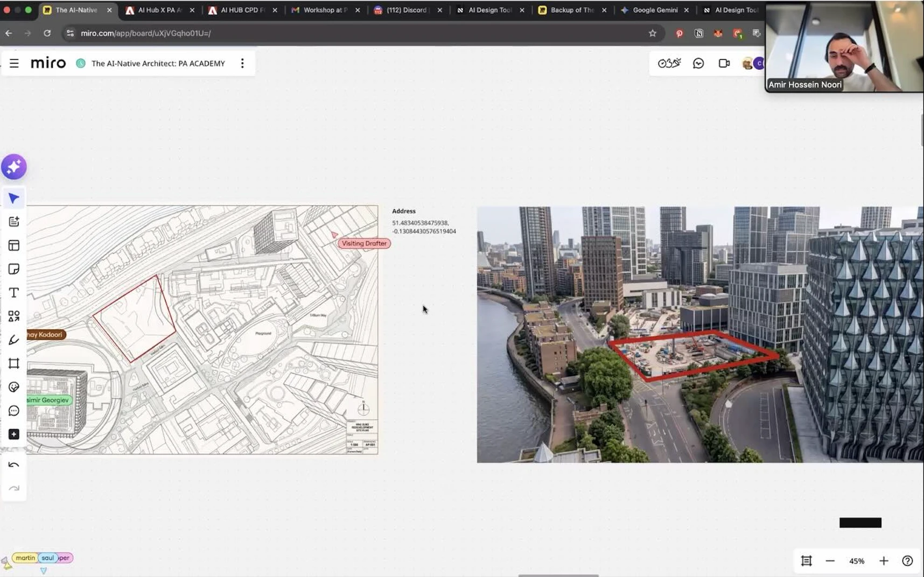
Task: Zoom in with the plus button
Action: [884, 561]
